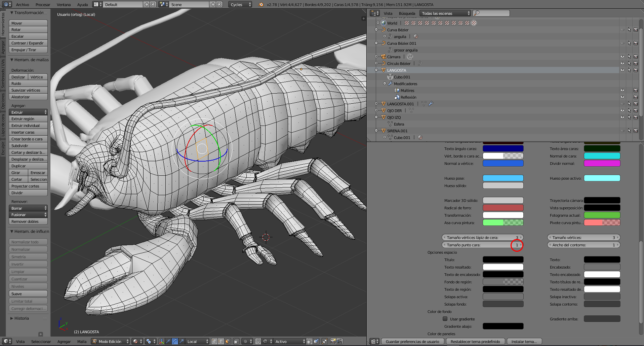The height and width of the screenshot is (346, 644).
Task: Toggle visibility of the Multires modifier
Action: coord(622,91)
